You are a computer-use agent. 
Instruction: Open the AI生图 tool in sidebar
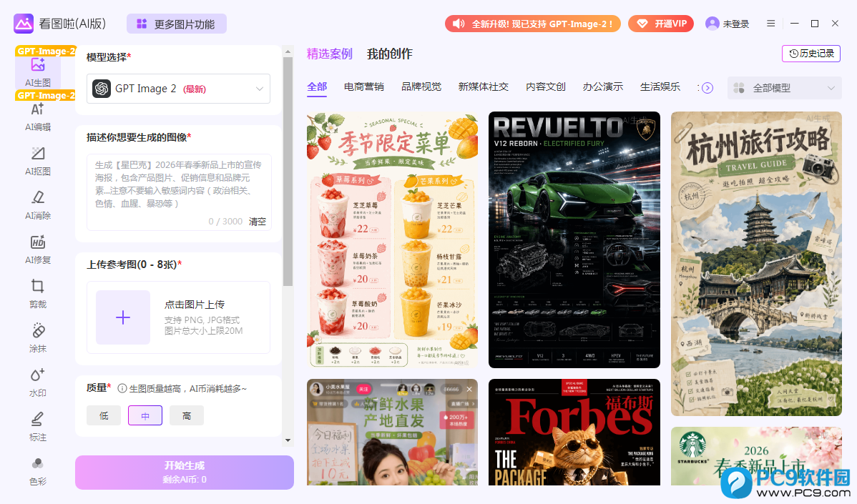[x=38, y=71]
